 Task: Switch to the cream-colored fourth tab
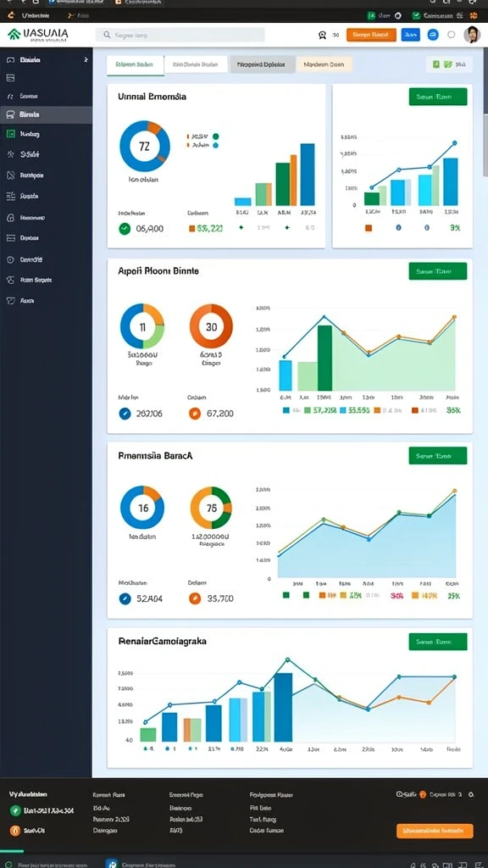point(324,64)
